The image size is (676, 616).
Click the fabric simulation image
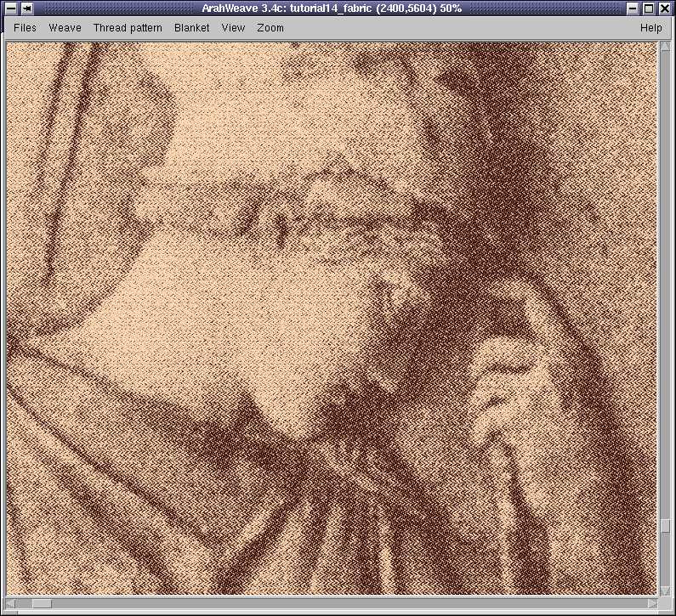331,319
